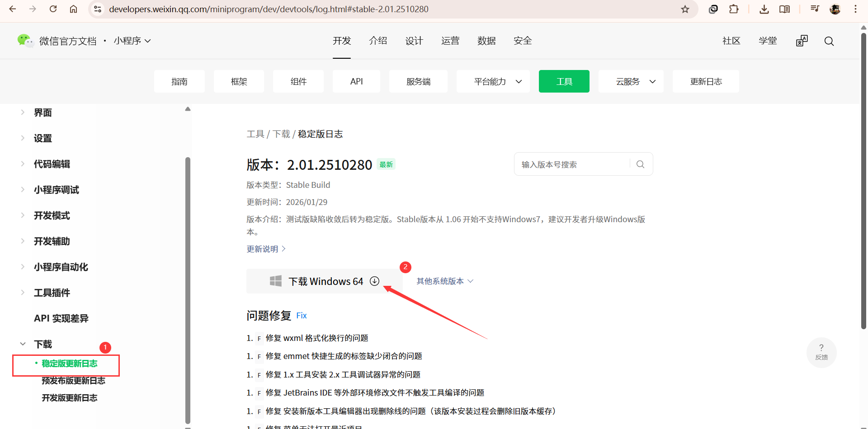Expand the 开发辅助 sidebar section

pos(23,241)
